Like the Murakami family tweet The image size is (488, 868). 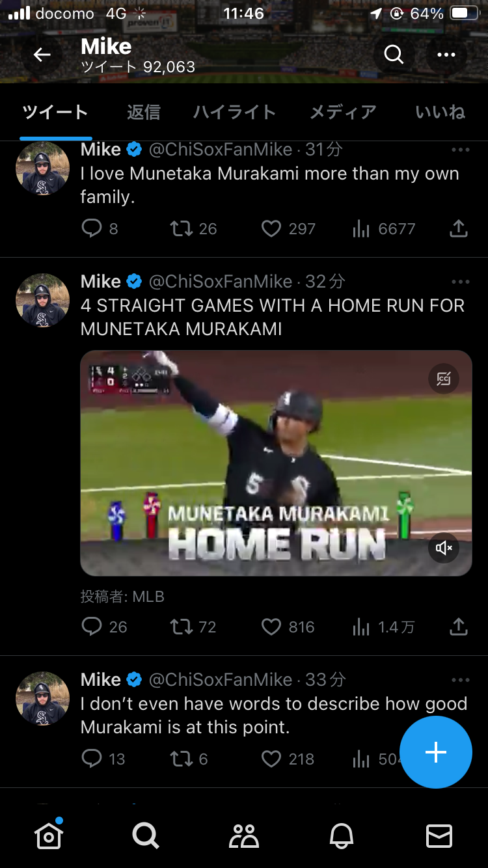271,228
